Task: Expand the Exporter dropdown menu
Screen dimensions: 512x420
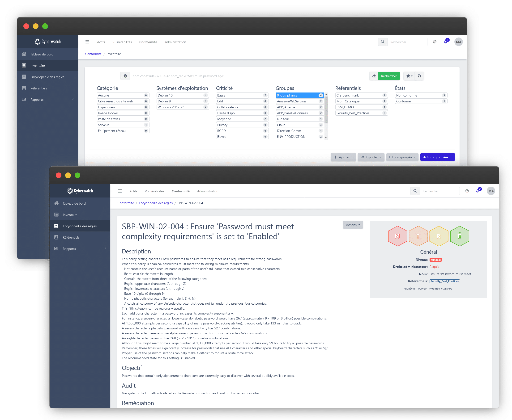Action: coord(371,158)
